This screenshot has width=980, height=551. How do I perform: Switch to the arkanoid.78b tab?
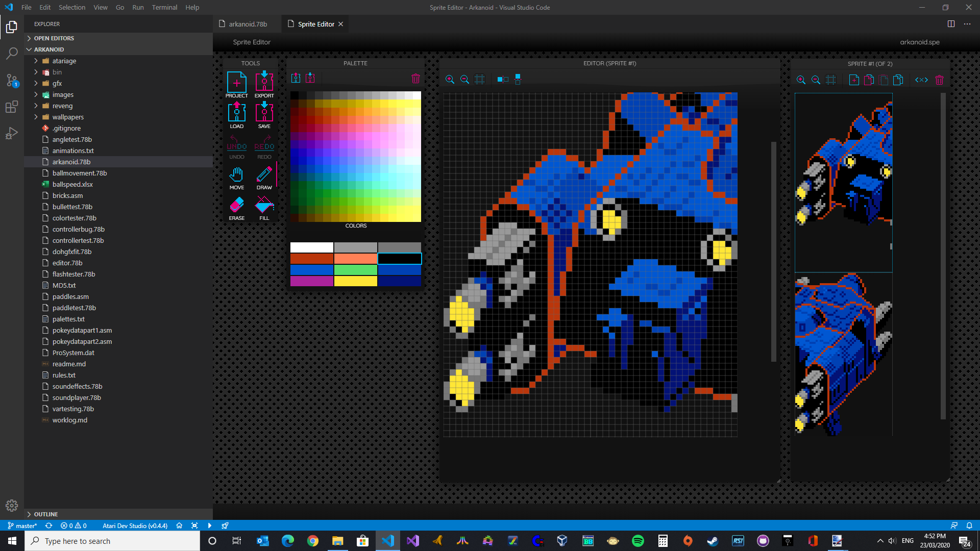[x=248, y=24]
